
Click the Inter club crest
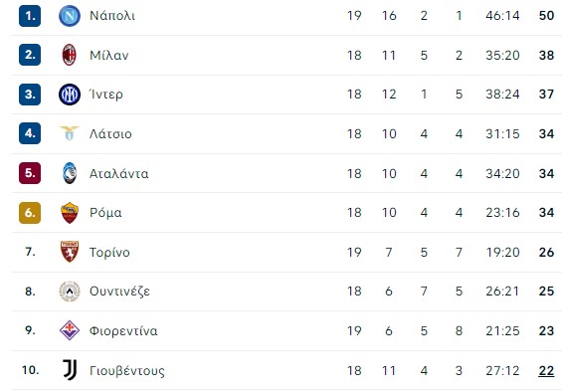tap(70, 95)
